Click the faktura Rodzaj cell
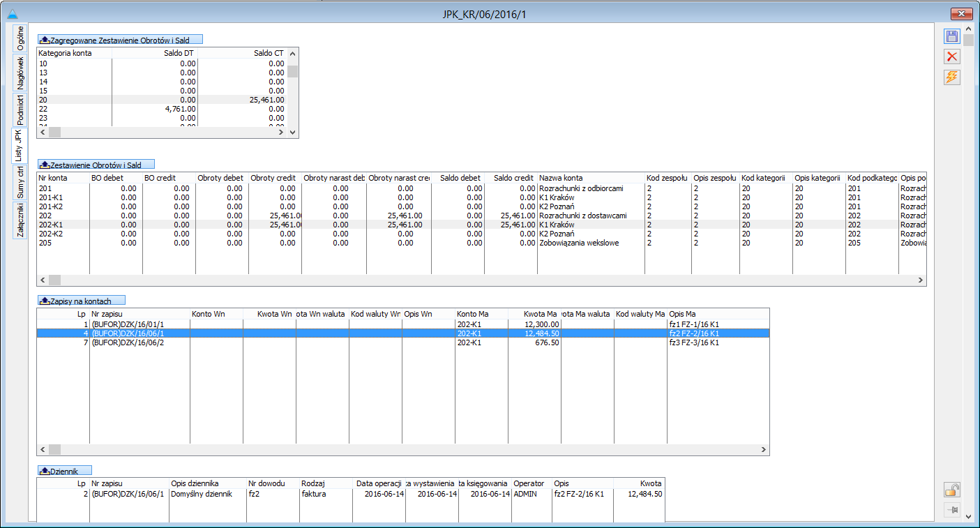 (326, 493)
